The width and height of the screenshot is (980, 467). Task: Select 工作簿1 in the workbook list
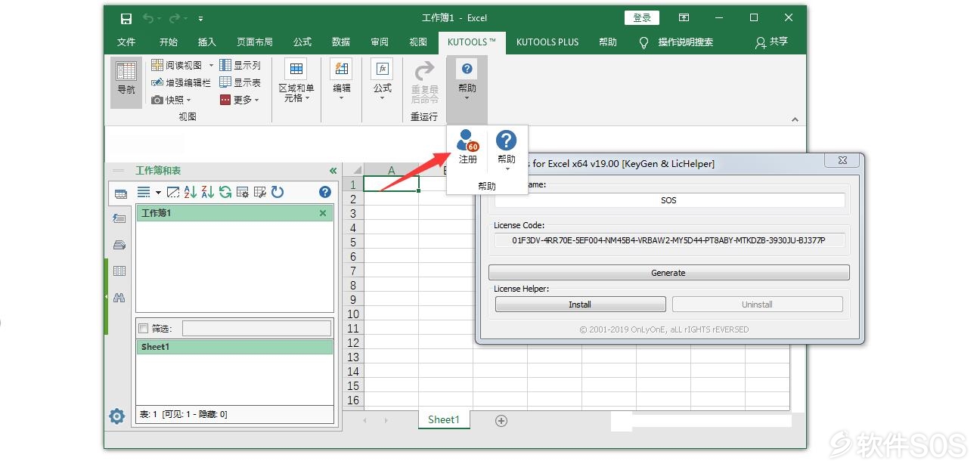(x=234, y=213)
